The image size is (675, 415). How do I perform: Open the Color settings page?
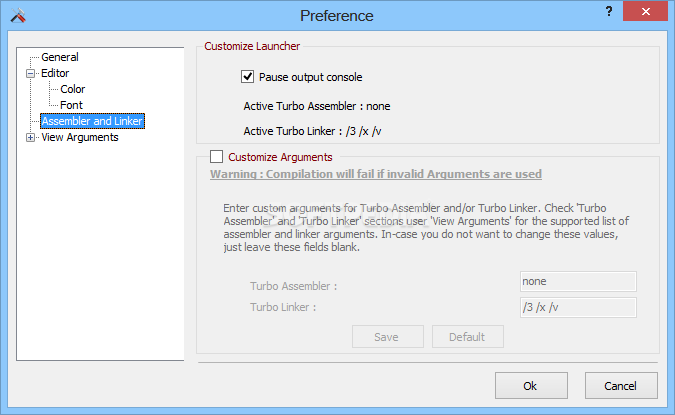73,89
